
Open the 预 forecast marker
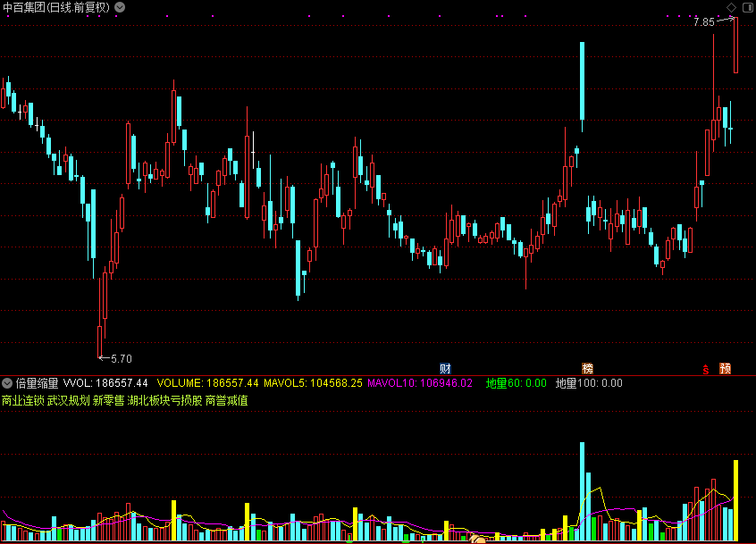(x=725, y=369)
